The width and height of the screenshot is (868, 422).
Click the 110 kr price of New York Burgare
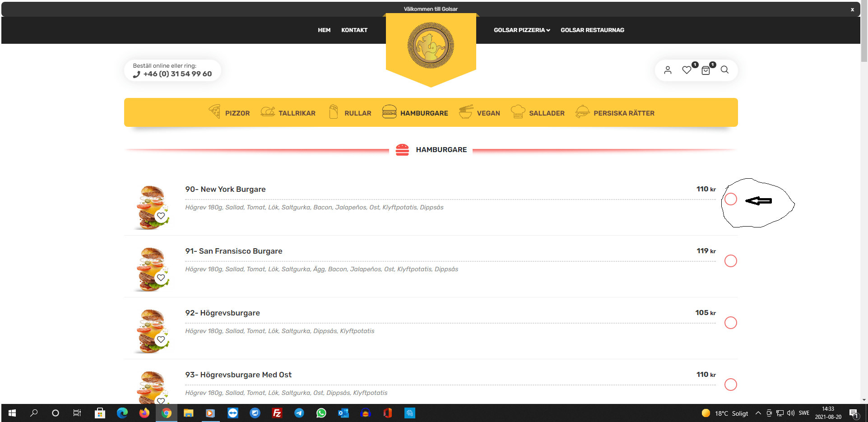(x=706, y=189)
